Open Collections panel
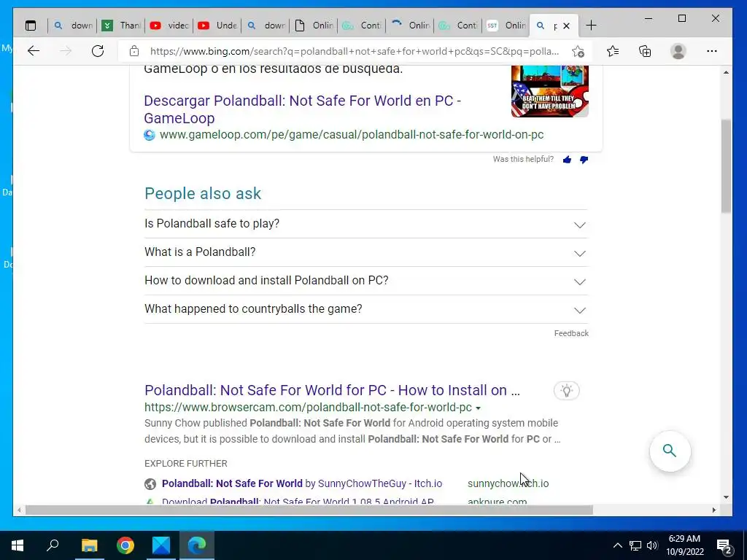Viewport: 747px width, 560px height. [645, 51]
